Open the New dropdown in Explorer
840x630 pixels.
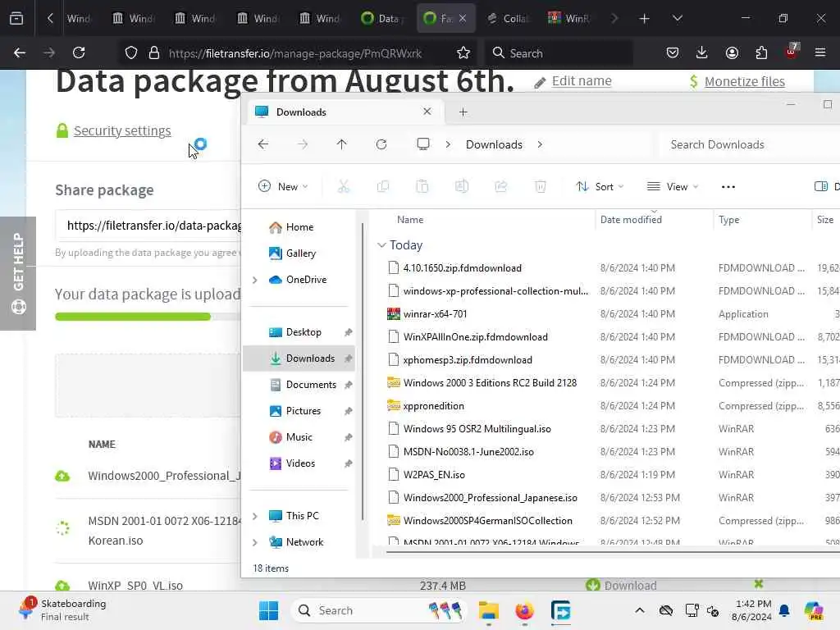[x=283, y=186]
